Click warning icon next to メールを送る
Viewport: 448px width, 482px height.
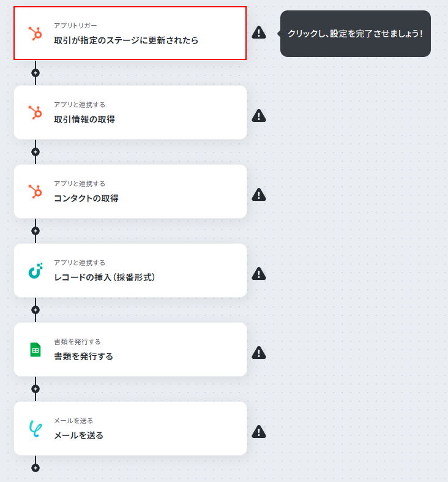pyautogui.click(x=259, y=432)
